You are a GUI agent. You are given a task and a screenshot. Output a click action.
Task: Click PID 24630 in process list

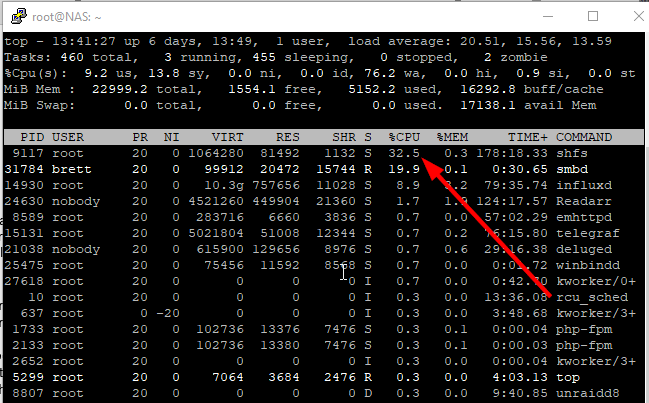coord(24,201)
